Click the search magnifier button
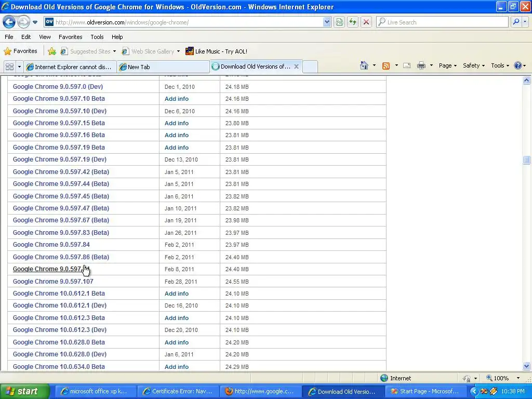Viewport: 532px width, 399px height. (516, 22)
